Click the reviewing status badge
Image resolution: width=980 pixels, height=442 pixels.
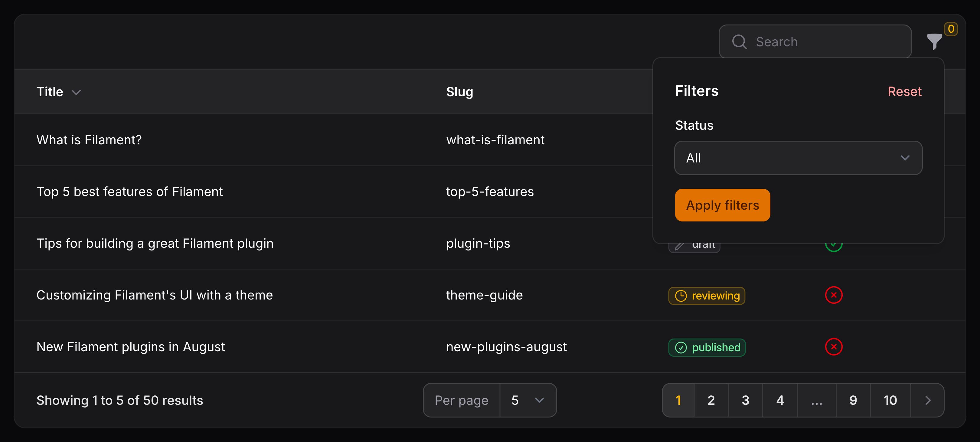point(707,296)
